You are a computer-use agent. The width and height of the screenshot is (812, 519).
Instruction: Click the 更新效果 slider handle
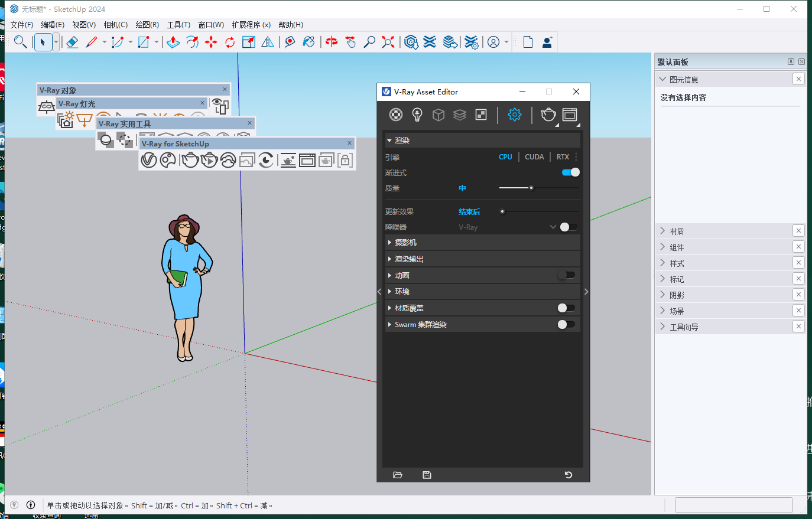[x=502, y=211]
